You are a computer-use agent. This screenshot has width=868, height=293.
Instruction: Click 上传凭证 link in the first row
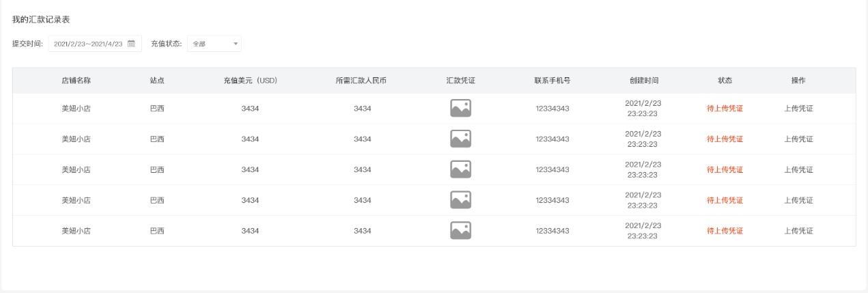click(x=798, y=108)
